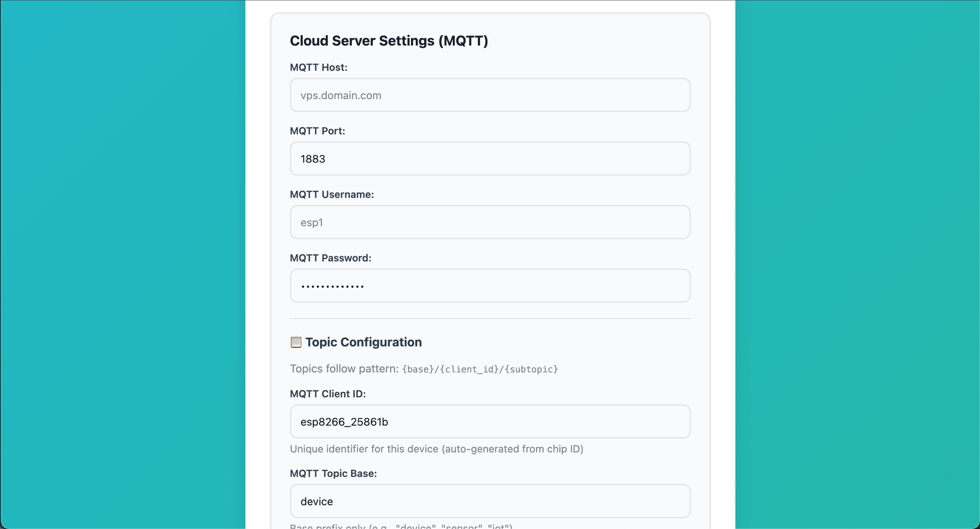Click the clipboard icon beside Topic Configuration
The height and width of the screenshot is (529, 980).
pyautogui.click(x=296, y=342)
